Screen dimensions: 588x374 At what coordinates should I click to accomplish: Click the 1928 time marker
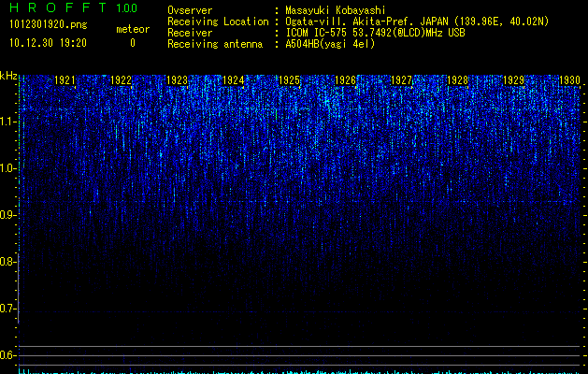457,80
